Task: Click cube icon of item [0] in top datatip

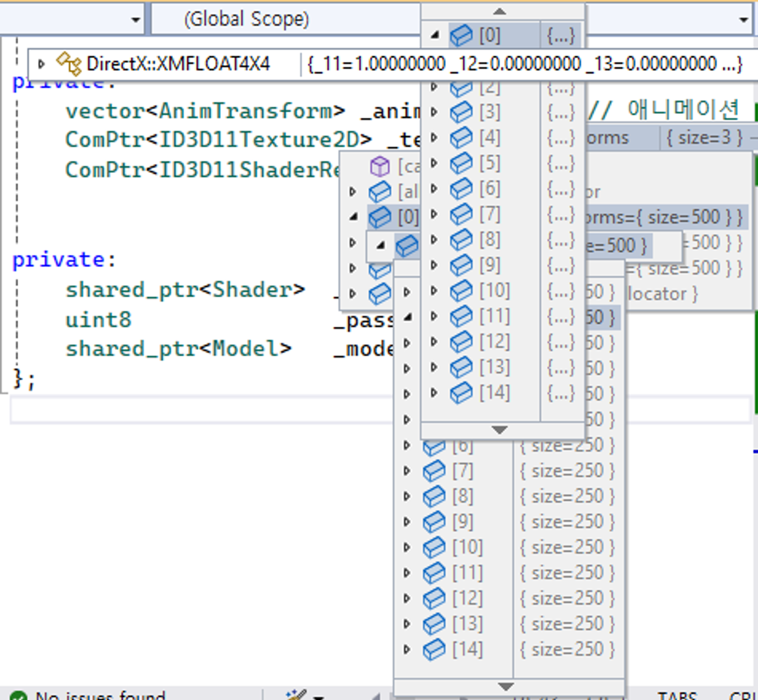Action: pos(461,35)
